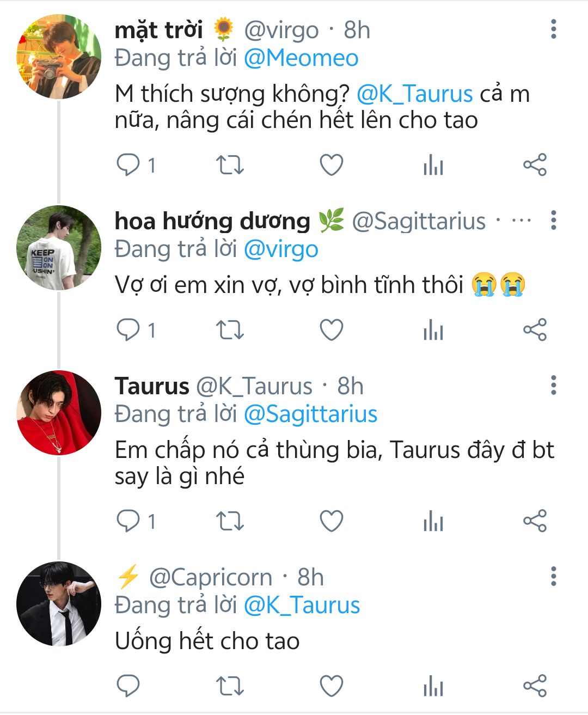This screenshot has height=715, width=588.
Task: View analytics on Taurus's tweet
Action: [433, 521]
